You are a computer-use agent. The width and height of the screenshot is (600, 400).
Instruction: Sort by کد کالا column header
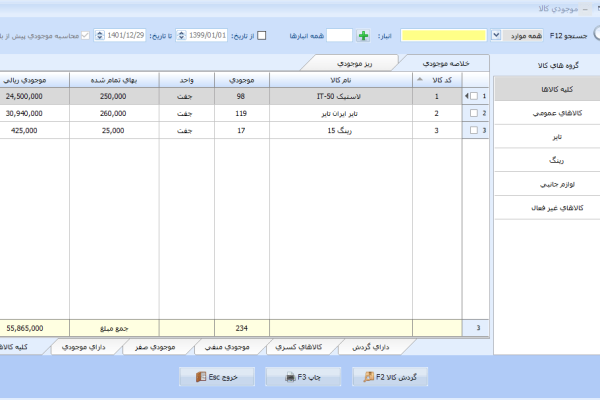[437, 80]
